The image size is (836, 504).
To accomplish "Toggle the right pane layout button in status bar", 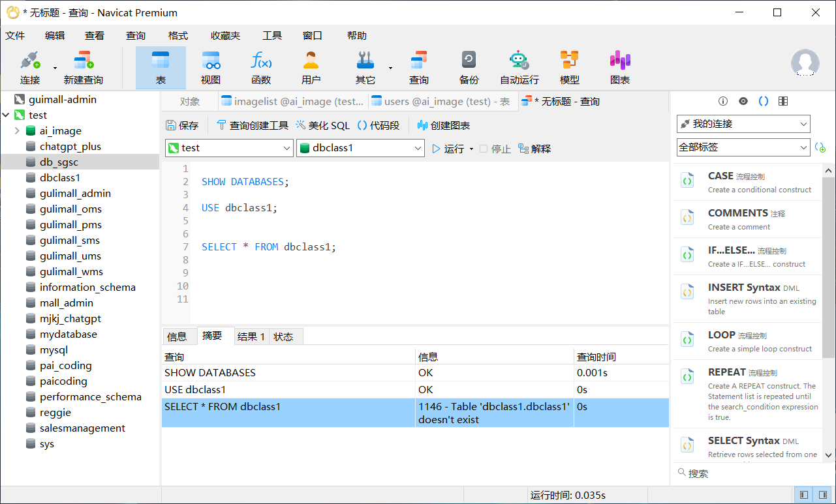I will click(x=824, y=496).
